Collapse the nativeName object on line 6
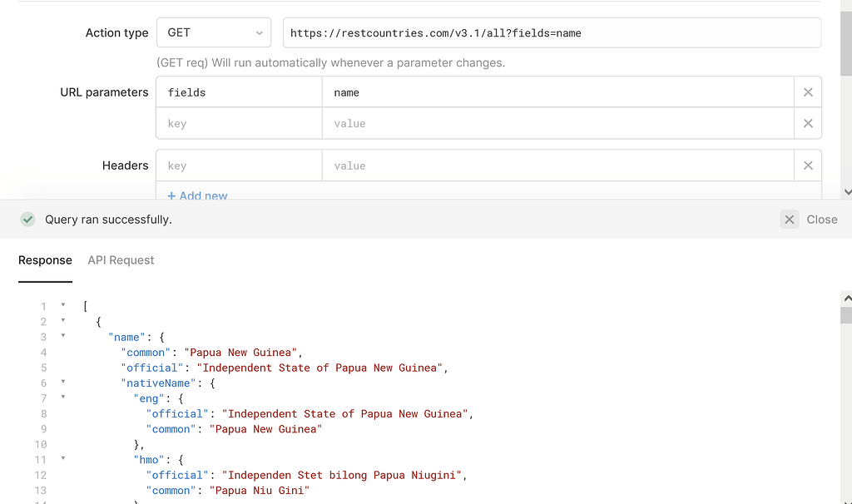 pyautogui.click(x=63, y=383)
